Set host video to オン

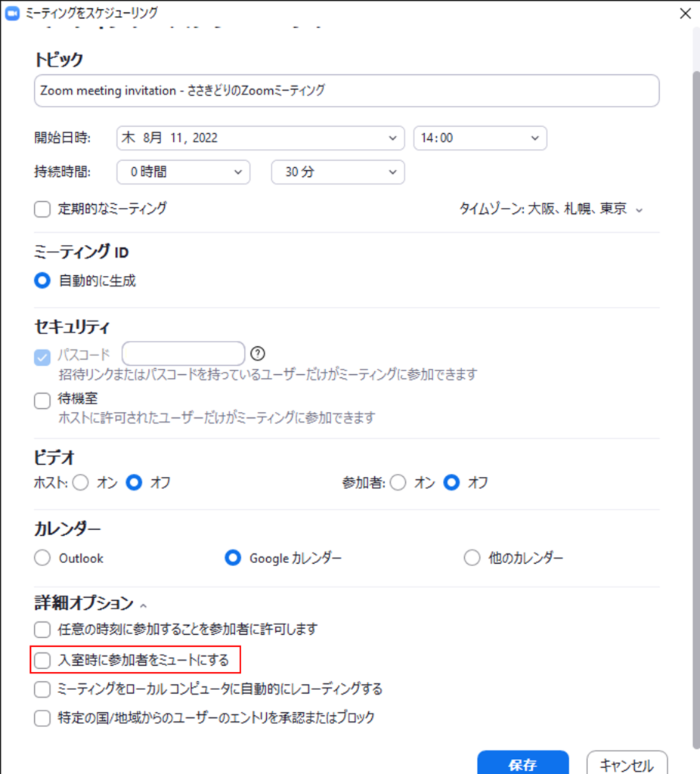(81, 482)
